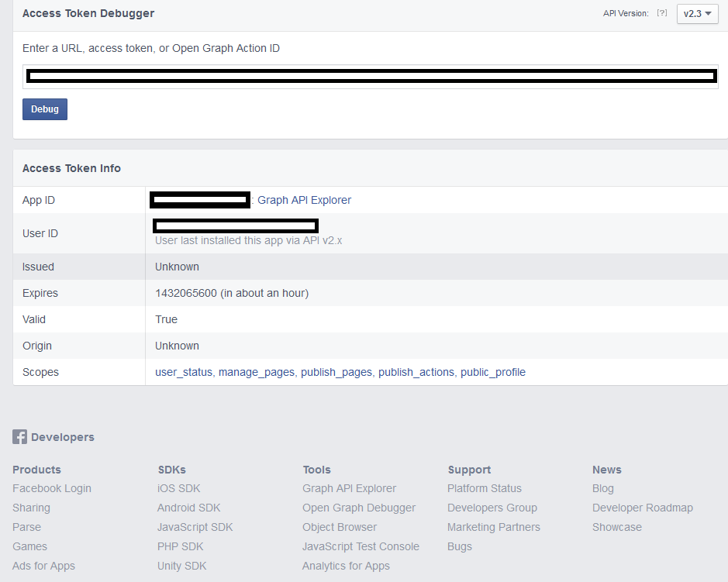The height and width of the screenshot is (582, 728).
Task: Open the v2.3 API version dropdown
Action: [697, 14]
